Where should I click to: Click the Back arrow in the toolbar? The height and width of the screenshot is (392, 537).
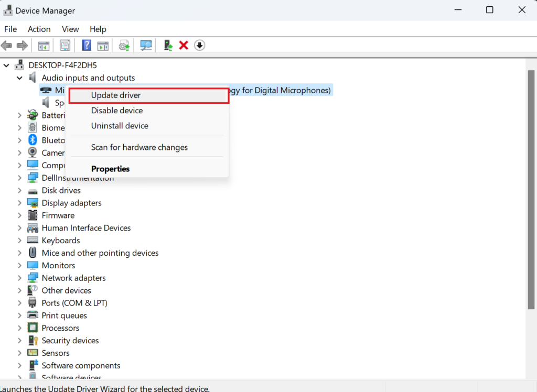point(7,46)
